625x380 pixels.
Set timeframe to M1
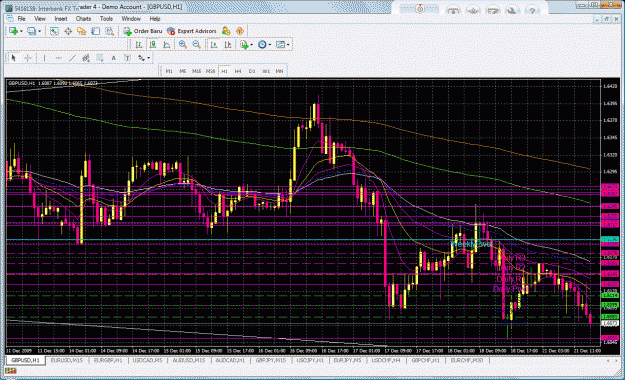tap(169, 71)
